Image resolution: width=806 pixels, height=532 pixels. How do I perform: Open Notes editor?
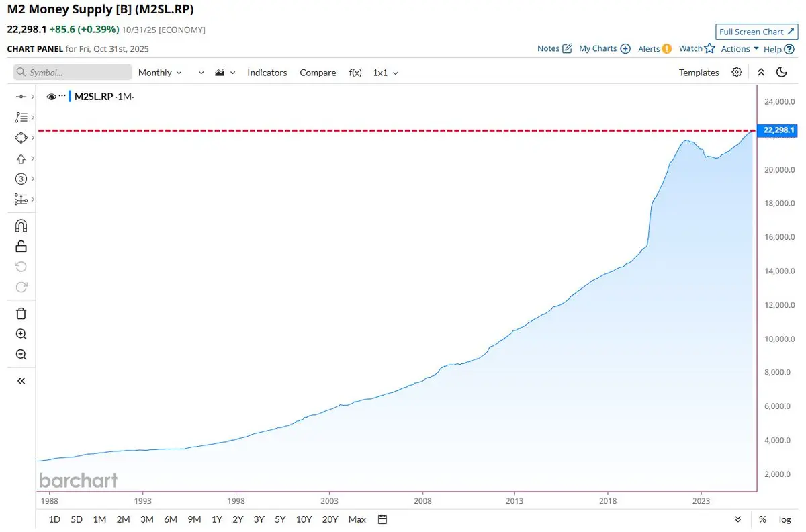tap(554, 48)
